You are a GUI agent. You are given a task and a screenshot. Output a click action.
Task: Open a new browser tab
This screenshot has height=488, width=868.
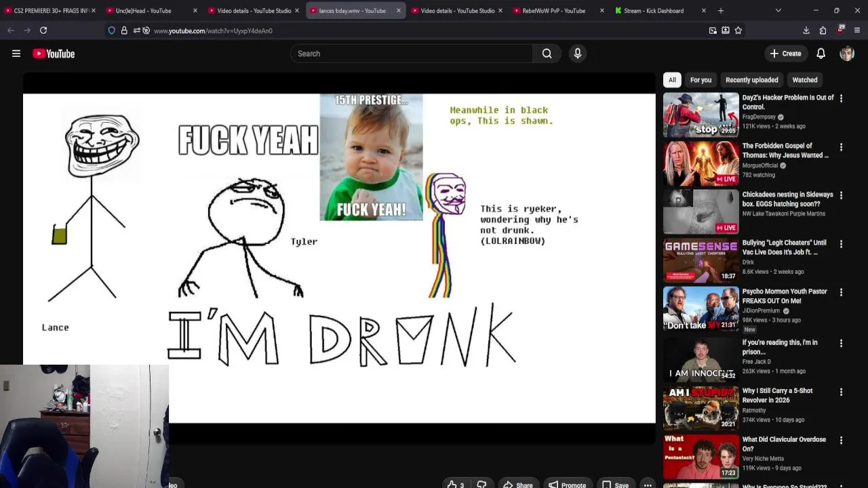(x=721, y=11)
